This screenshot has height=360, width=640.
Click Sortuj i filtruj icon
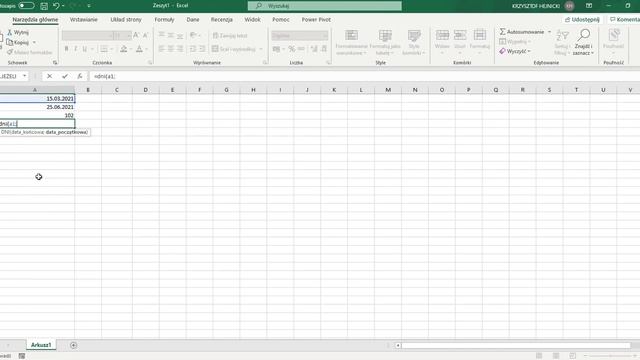[x=562, y=36]
